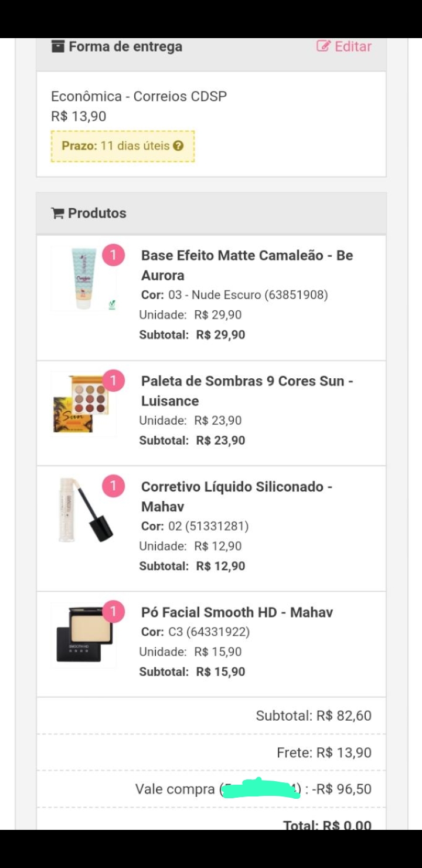Click quantity badge on Base Efeito Matte
This screenshot has width=422, height=868.
pos(114,256)
